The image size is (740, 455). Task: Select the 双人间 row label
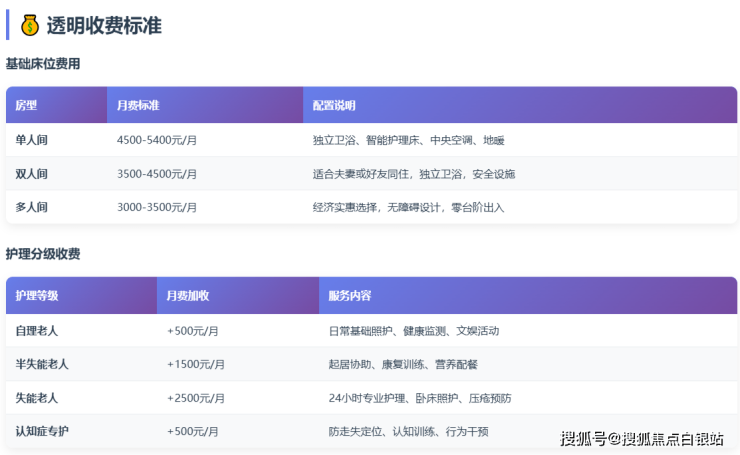[32, 174]
